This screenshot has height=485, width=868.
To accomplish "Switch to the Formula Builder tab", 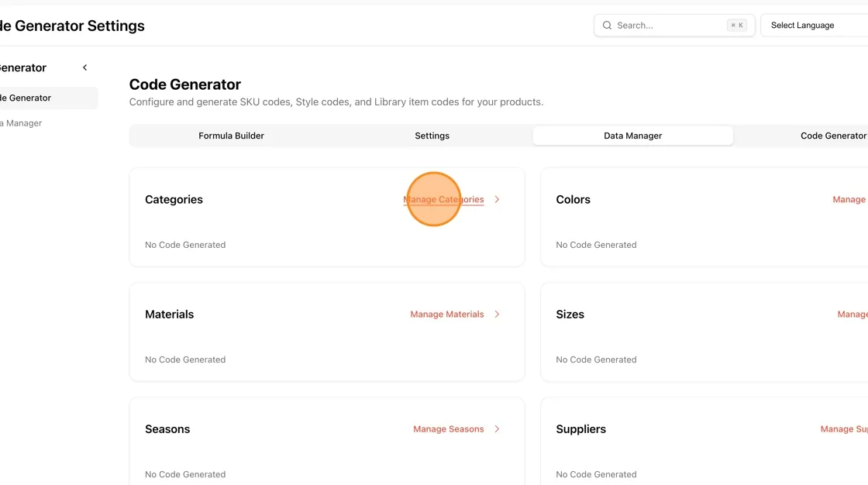I will [231, 136].
